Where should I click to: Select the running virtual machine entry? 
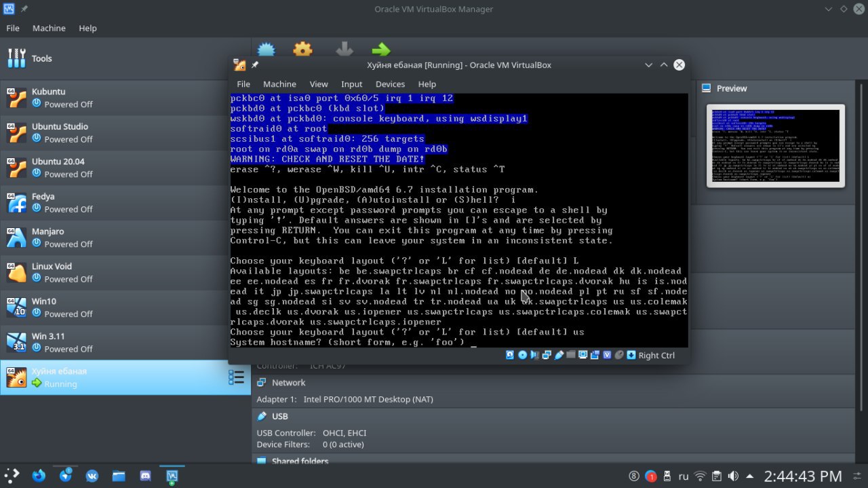(x=125, y=377)
